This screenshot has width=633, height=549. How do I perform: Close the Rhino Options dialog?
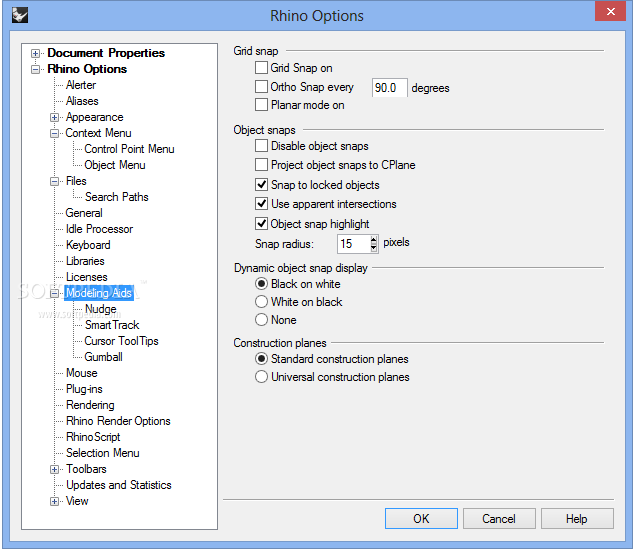[x=611, y=11]
